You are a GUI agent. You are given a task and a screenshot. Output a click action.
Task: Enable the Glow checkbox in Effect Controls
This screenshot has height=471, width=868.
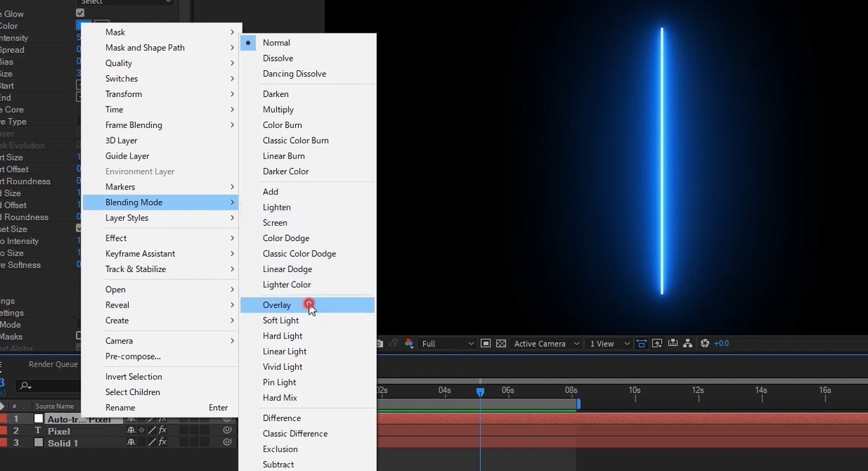(80, 13)
